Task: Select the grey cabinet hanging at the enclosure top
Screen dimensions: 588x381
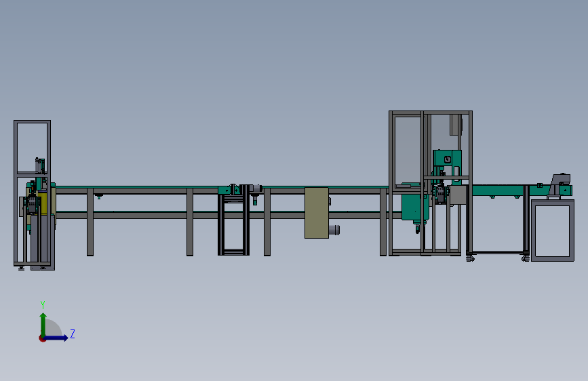Action: click(x=456, y=125)
